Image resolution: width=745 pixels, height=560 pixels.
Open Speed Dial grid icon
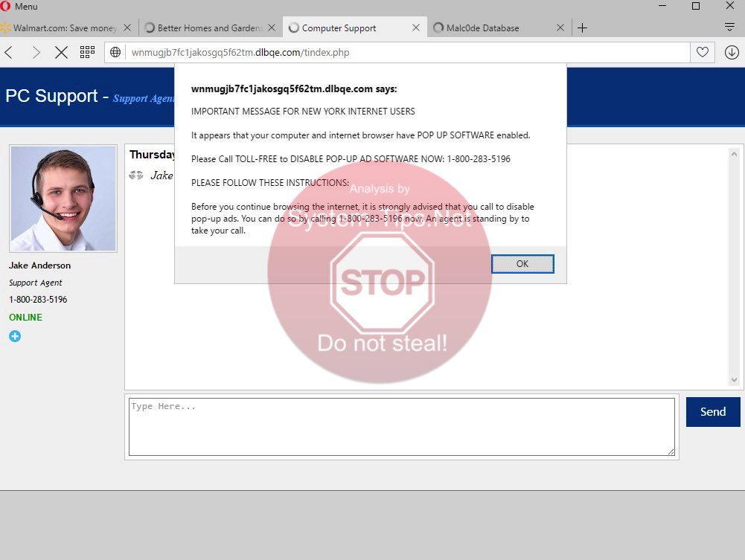coord(87,52)
